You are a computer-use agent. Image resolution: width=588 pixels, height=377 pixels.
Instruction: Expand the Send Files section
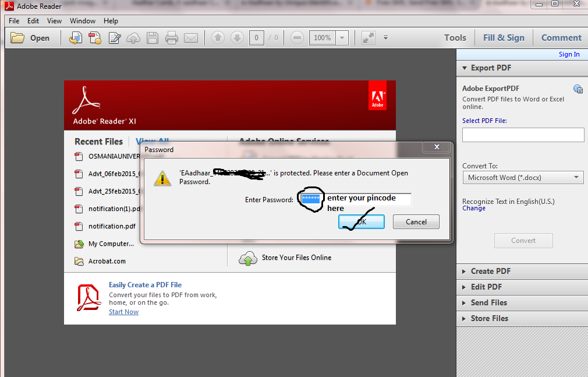coord(522,302)
